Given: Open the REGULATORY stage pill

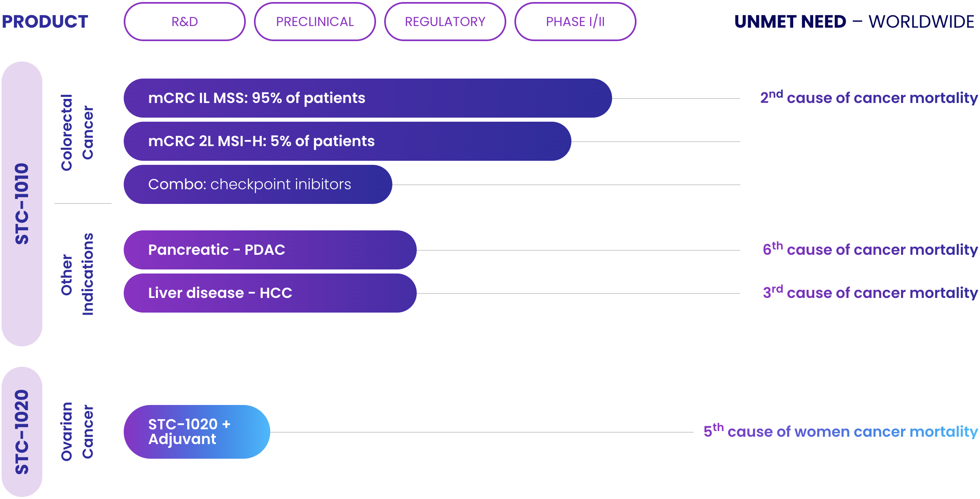Looking at the screenshot, I should (x=445, y=22).
